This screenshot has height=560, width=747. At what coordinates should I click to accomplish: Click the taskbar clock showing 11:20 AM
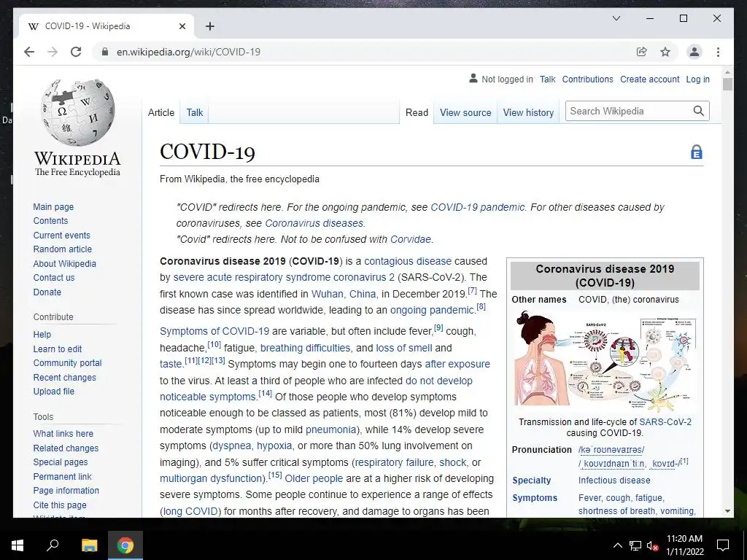pos(684,545)
